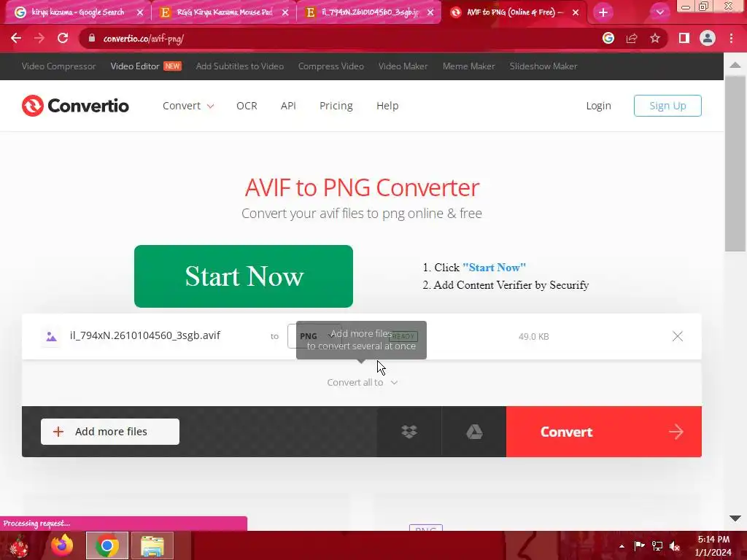Bookmark this page with star icon
The width and height of the screenshot is (747, 560).
[655, 38]
